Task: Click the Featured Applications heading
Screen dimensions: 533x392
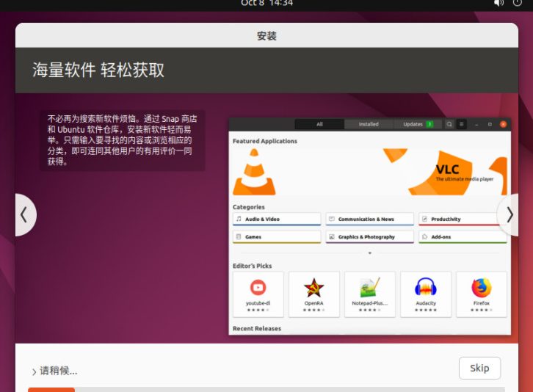Action: [265, 141]
